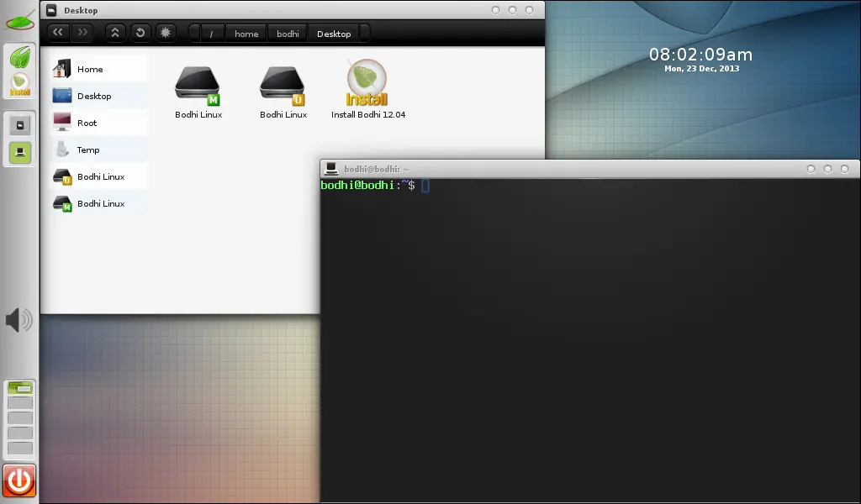Screen dimensions: 861x504
Task: Refresh the file manager view
Action: 140,33
